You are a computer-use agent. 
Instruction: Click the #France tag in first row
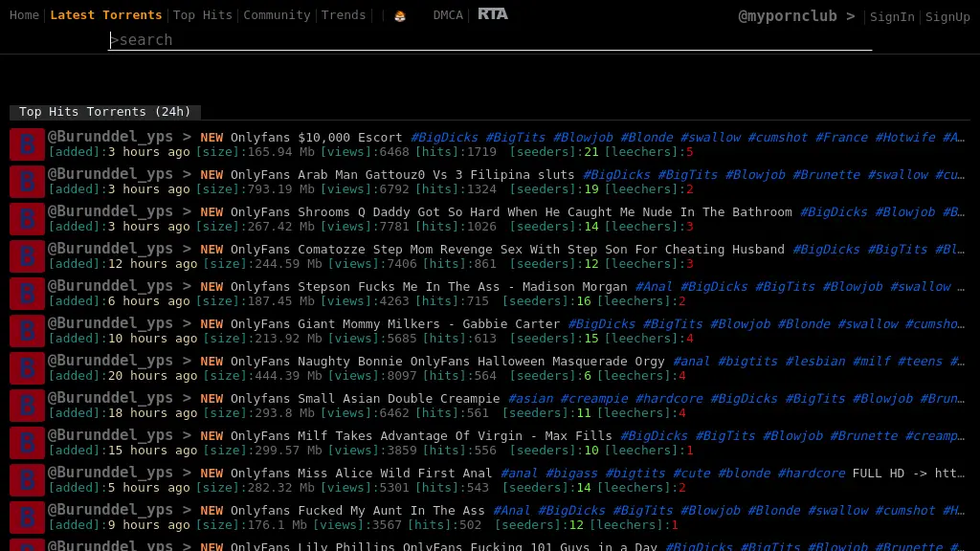tap(841, 138)
